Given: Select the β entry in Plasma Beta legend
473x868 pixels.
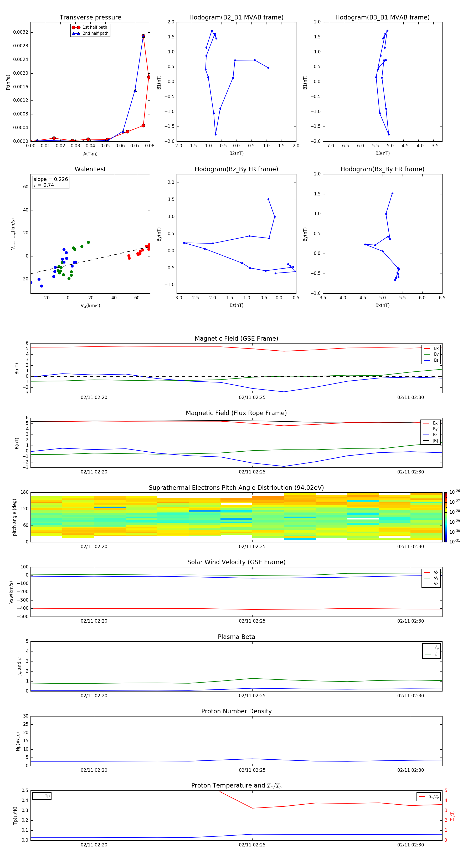Looking at the screenshot, I should point(431,654).
